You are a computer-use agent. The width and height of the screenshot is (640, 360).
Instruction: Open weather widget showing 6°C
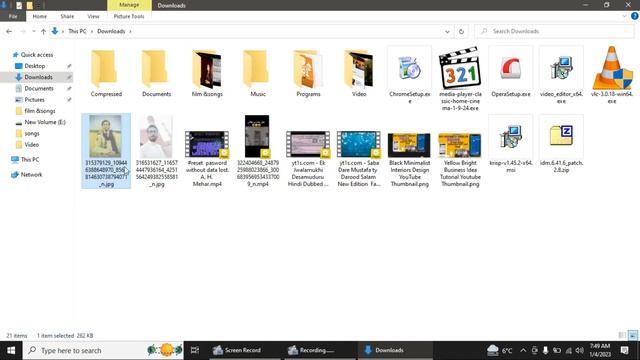tap(500, 350)
